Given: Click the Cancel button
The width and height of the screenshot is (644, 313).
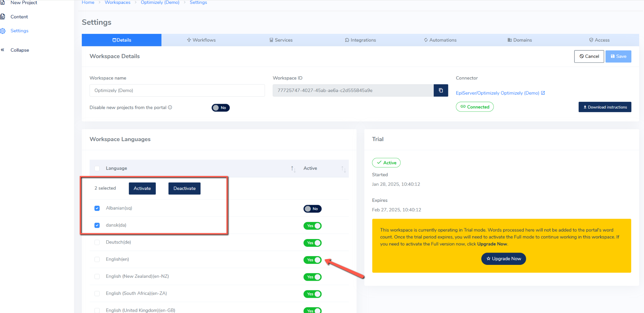Looking at the screenshot, I should (x=589, y=56).
